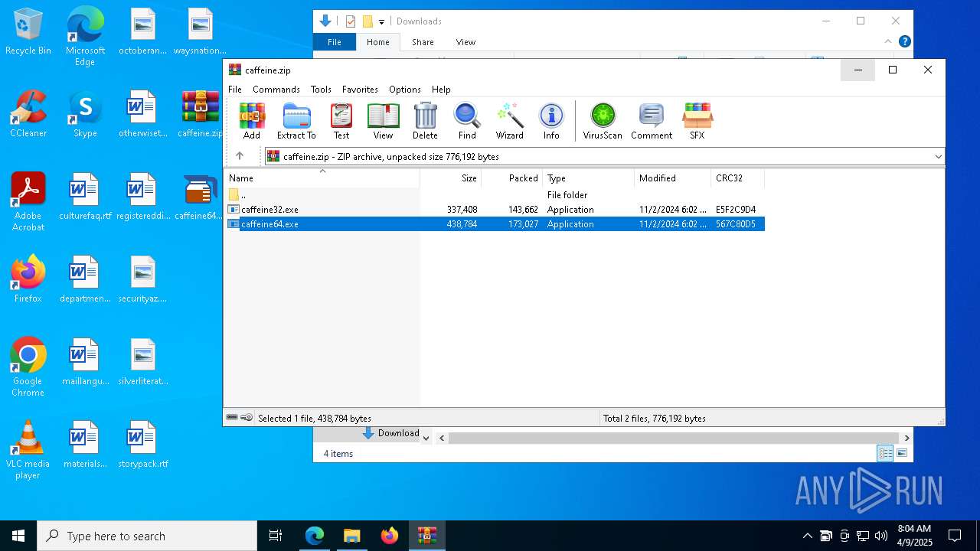Open the Commands menu
This screenshot has height=551, width=980.
(x=276, y=89)
